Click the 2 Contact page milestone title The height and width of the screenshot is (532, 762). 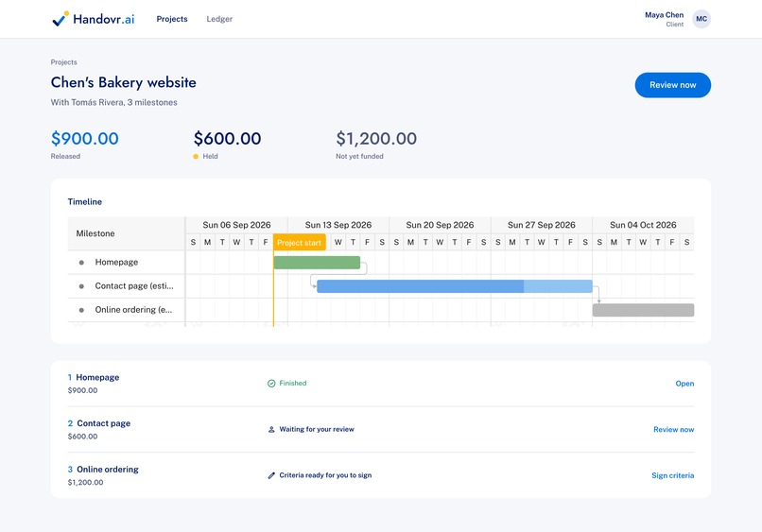[x=99, y=423]
